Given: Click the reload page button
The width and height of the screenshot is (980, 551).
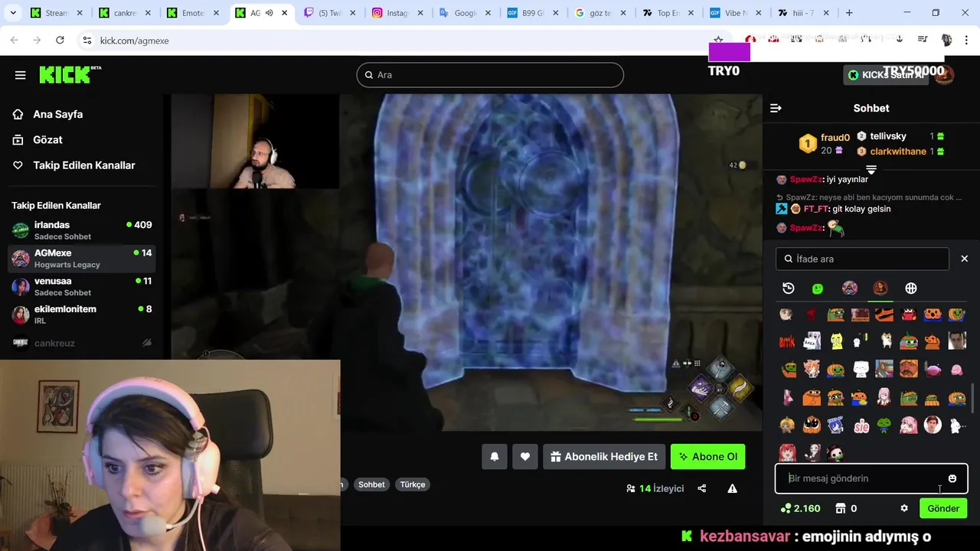Looking at the screenshot, I should (60, 40).
